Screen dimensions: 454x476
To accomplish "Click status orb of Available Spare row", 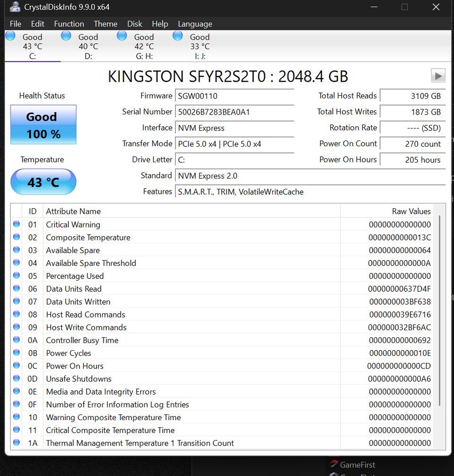I will (17, 249).
